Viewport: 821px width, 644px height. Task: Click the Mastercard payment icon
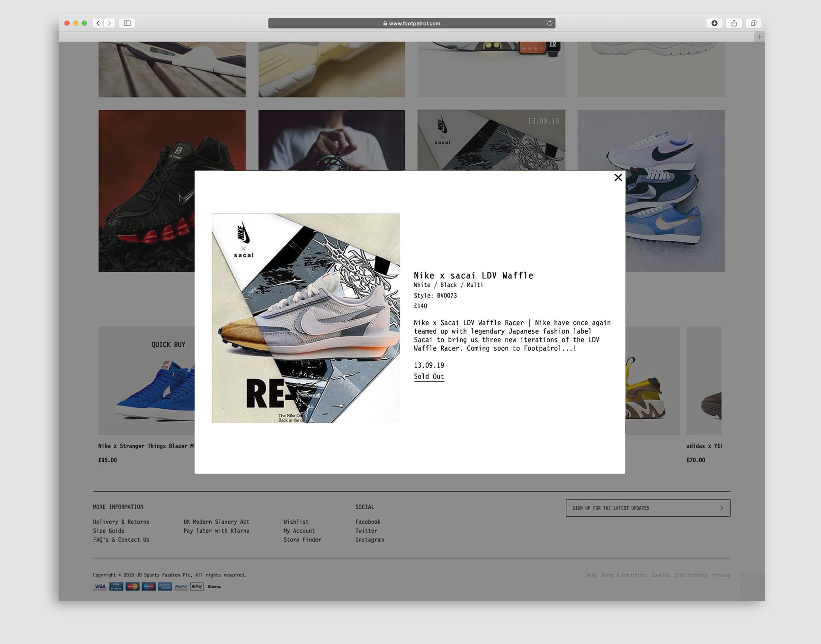pos(133,587)
